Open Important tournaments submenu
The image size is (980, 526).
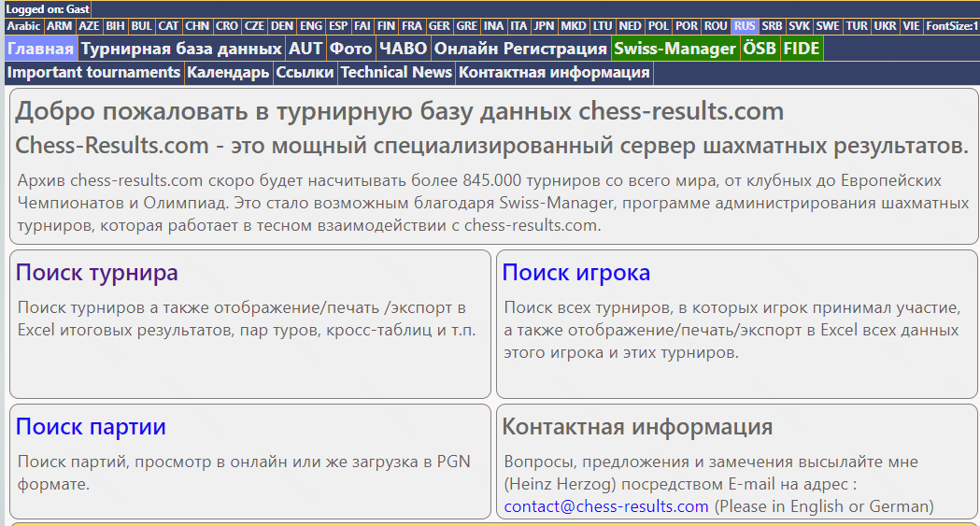pyautogui.click(x=93, y=73)
